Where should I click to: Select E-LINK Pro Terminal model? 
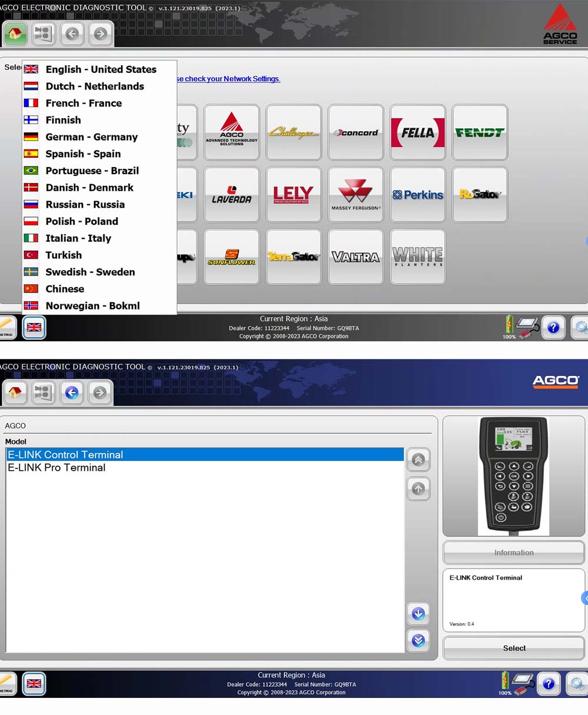click(x=56, y=468)
